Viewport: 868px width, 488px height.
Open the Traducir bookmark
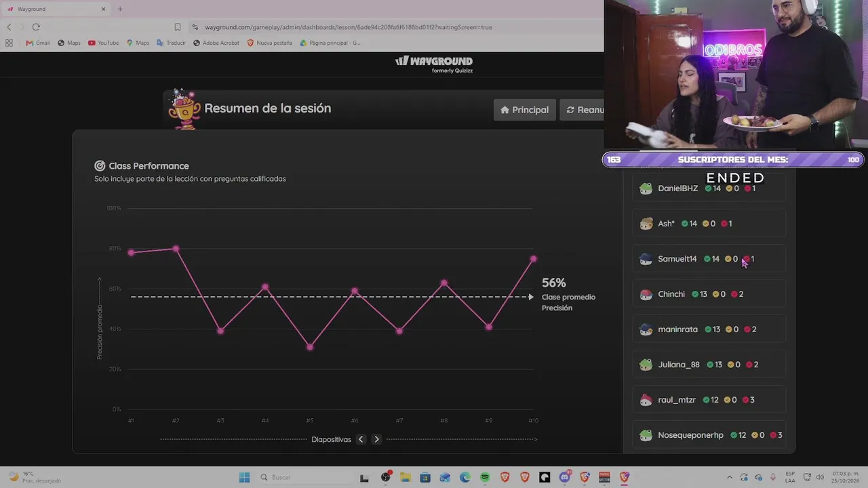(x=171, y=43)
